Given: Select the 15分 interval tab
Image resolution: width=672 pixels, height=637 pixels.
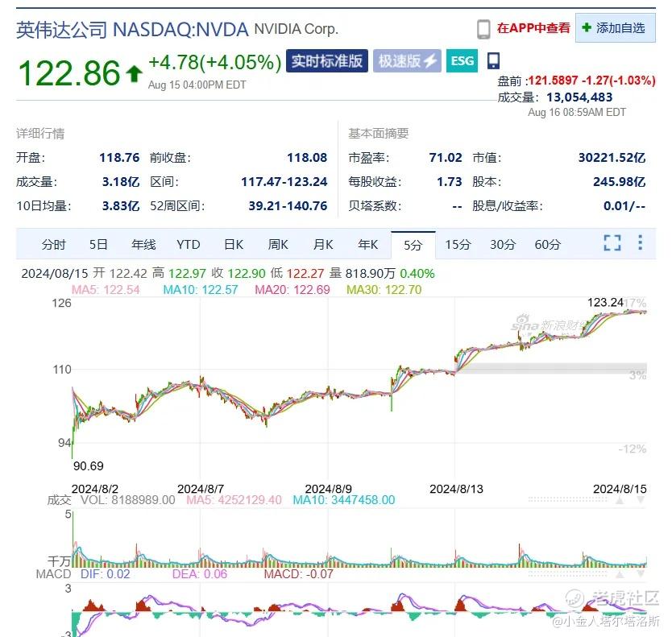Looking at the screenshot, I should point(458,245).
